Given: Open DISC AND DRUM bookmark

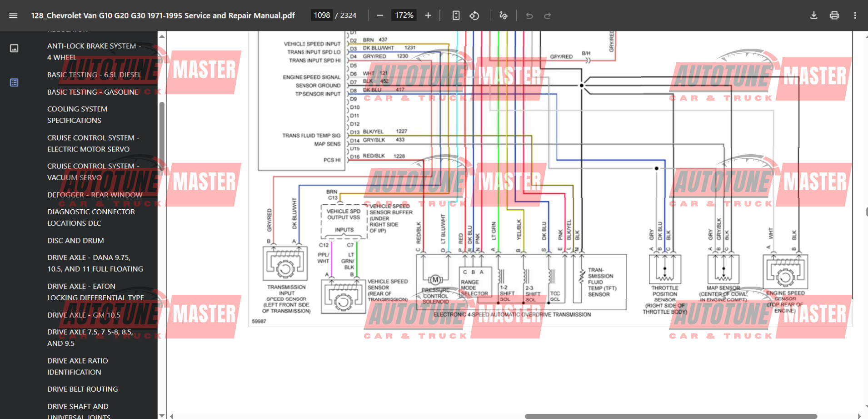Looking at the screenshot, I should pos(75,240).
